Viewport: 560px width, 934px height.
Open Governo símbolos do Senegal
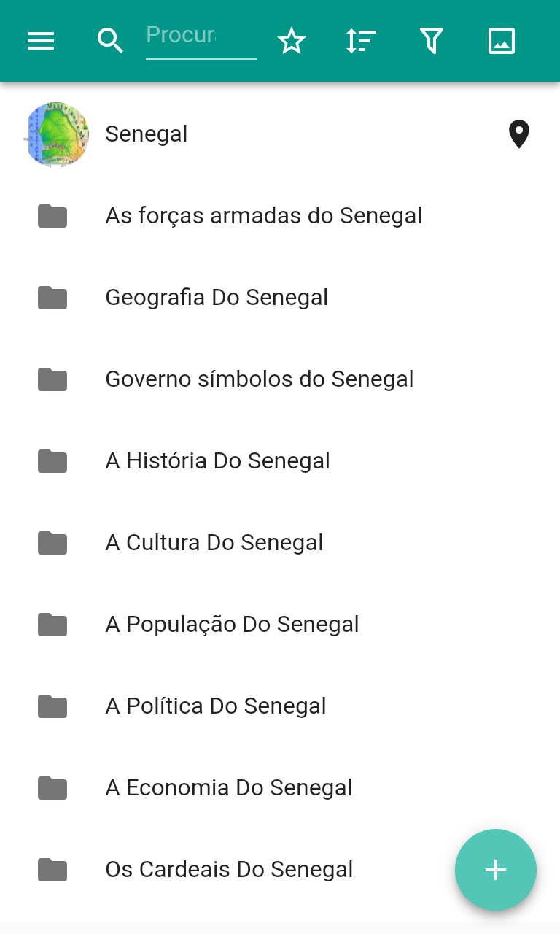click(260, 379)
